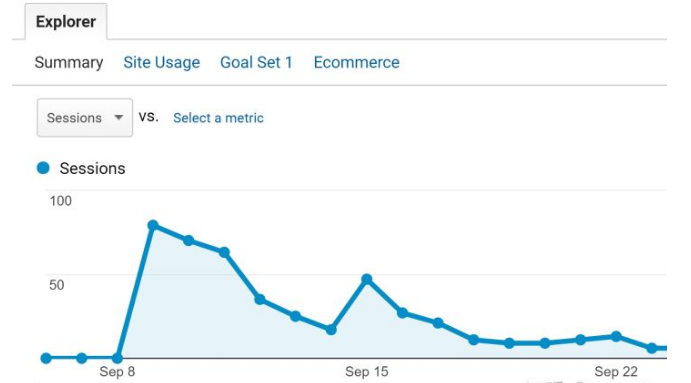
Task: Click the blue Sessions legend dot
Action: tap(43, 168)
